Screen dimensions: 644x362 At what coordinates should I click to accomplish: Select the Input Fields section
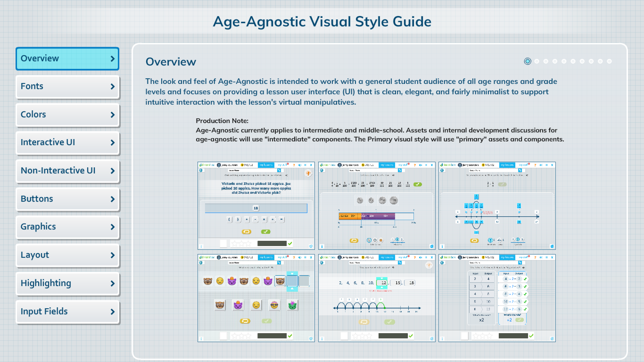point(67,311)
